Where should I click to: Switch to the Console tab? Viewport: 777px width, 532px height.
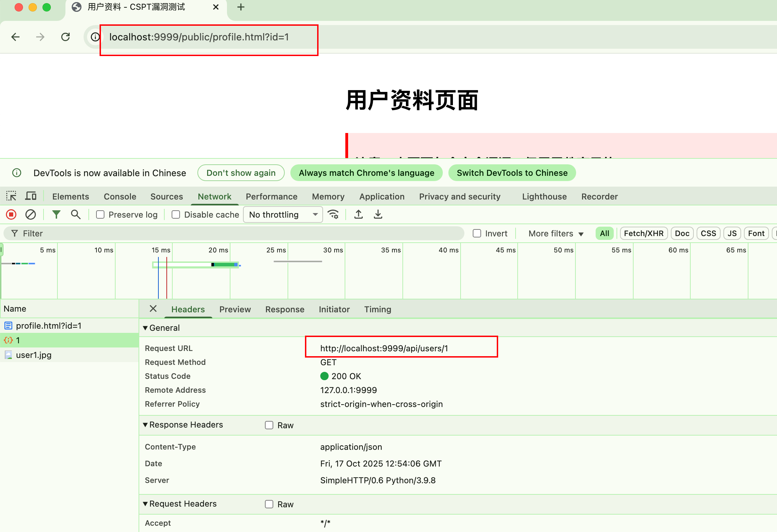[x=120, y=197]
